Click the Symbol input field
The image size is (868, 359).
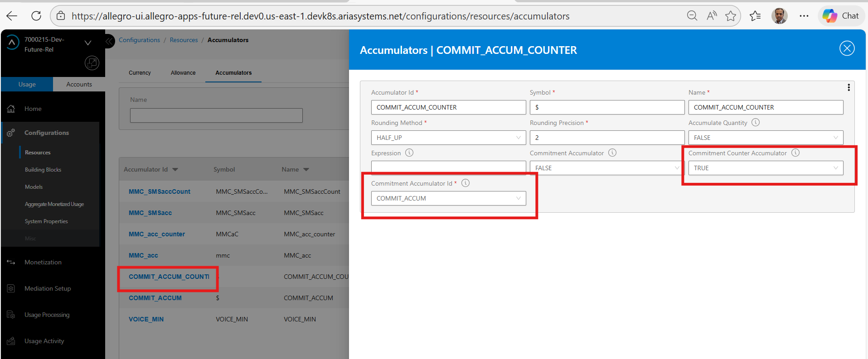607,107
